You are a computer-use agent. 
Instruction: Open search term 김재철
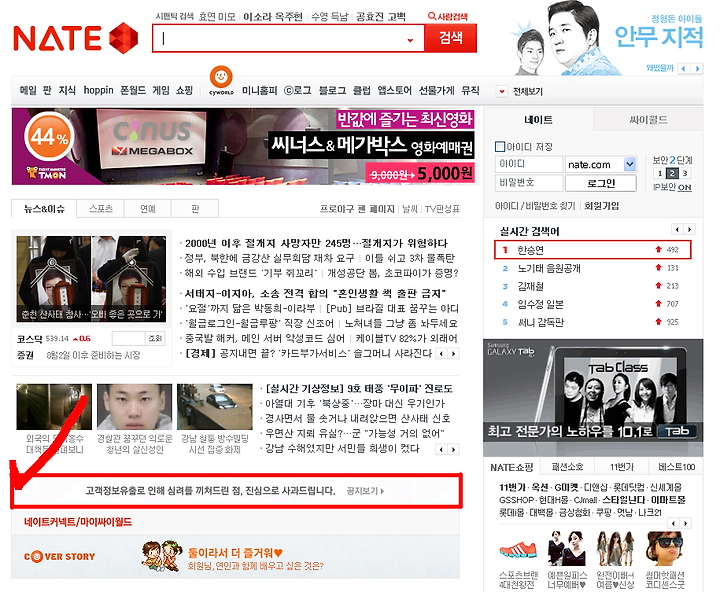(x=530, y=286)
